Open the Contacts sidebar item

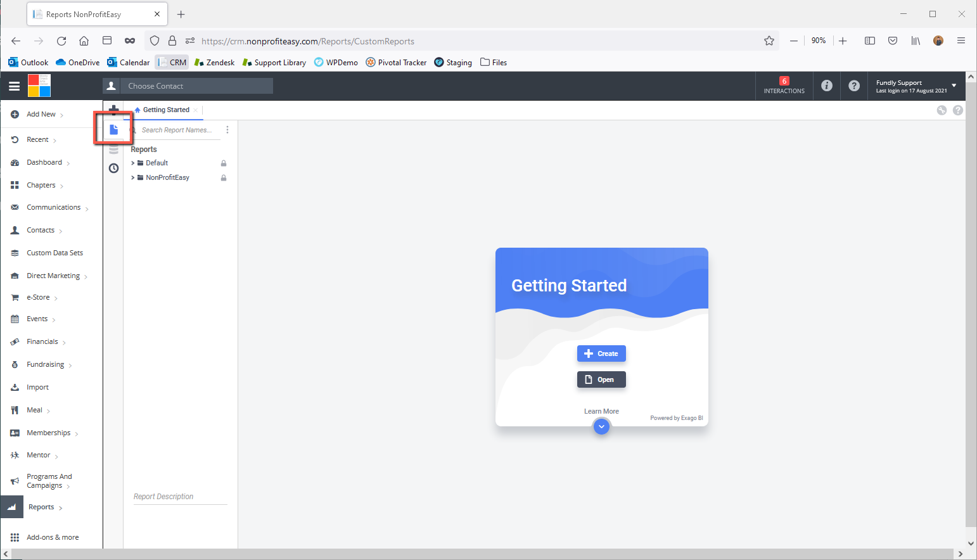pos(41,231)
